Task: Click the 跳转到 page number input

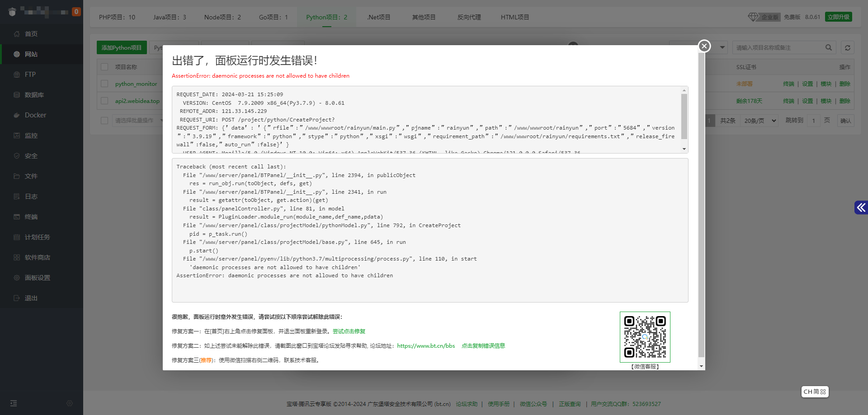Action: point(814,121)
